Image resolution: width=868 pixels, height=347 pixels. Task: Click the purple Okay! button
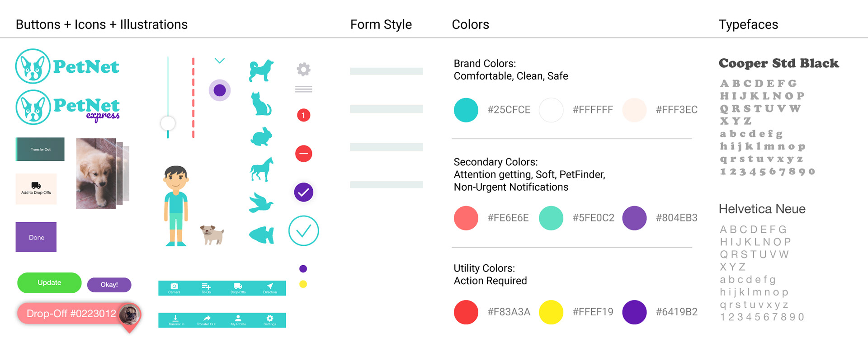tap(109, 285)
